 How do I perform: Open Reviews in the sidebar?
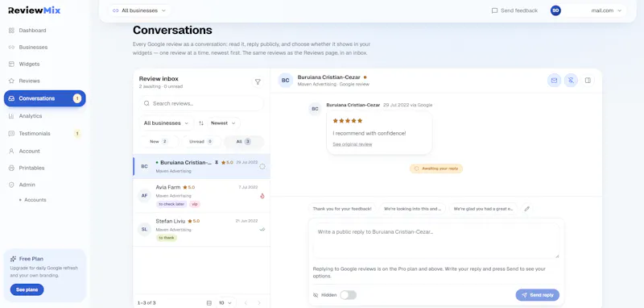click(45, 81)
